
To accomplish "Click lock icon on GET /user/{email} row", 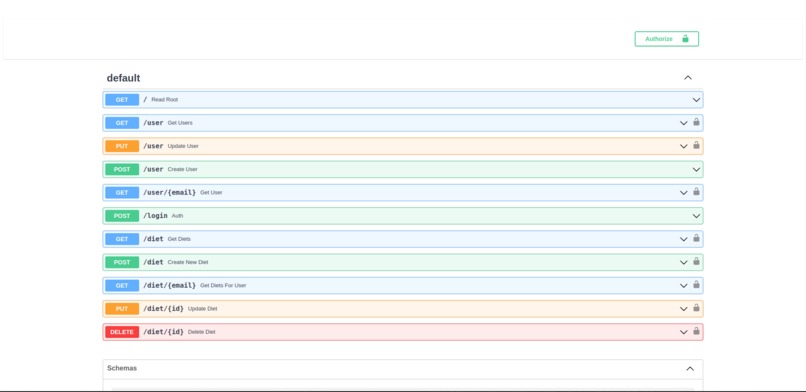I will 696,192.
